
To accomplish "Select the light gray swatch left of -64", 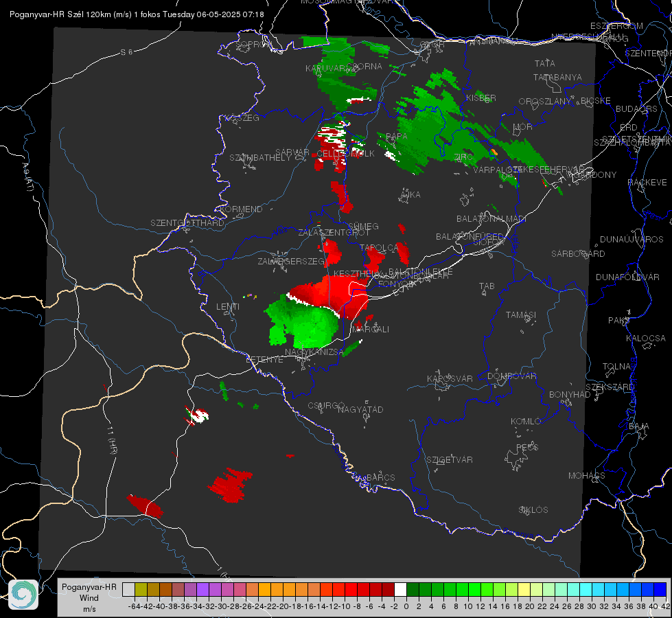I will (x=128, y=590).
